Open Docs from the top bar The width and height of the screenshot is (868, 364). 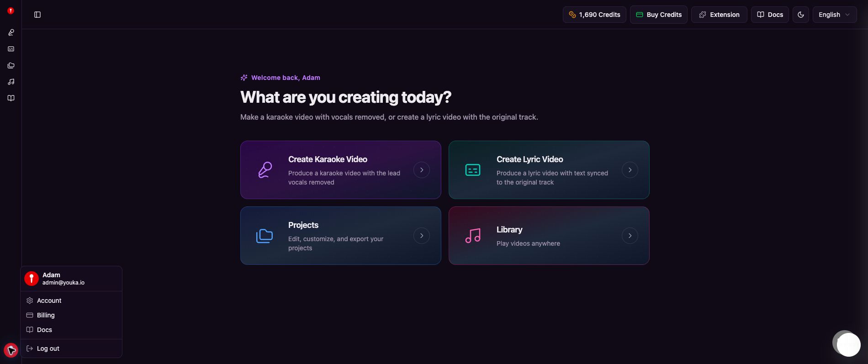click(x=770, y=15)
